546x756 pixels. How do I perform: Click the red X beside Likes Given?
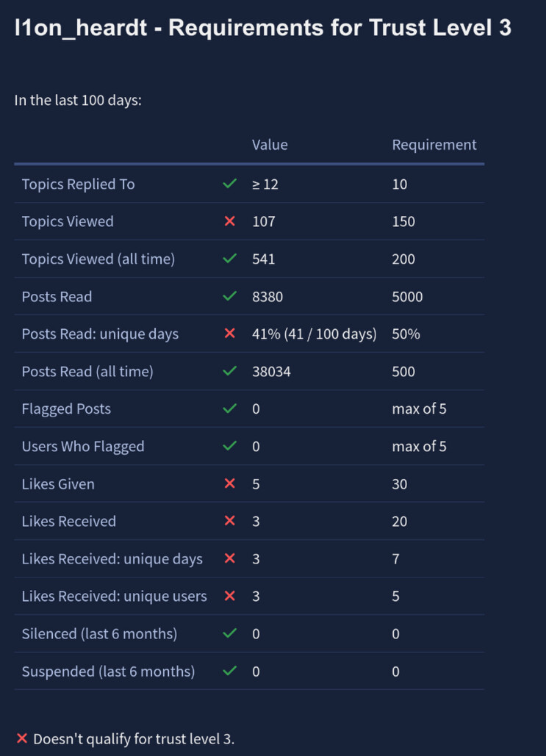229,484
